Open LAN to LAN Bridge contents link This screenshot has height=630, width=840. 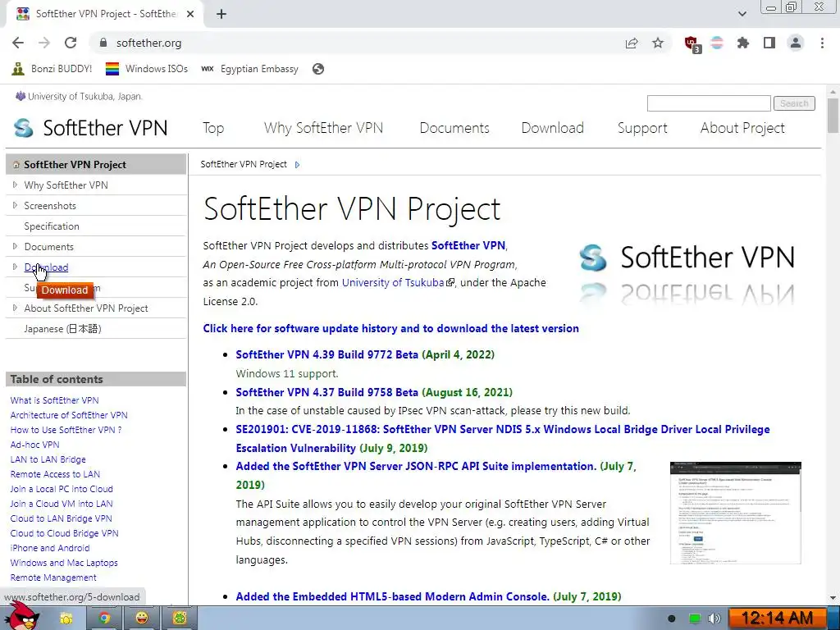(48, 459)
